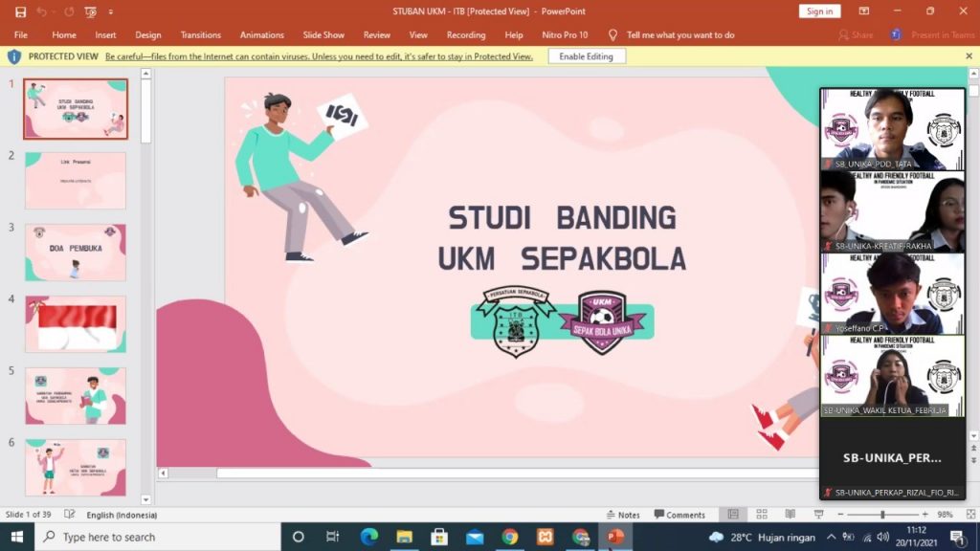Click the lightbulb Tell Me icon

click(612, 35)
